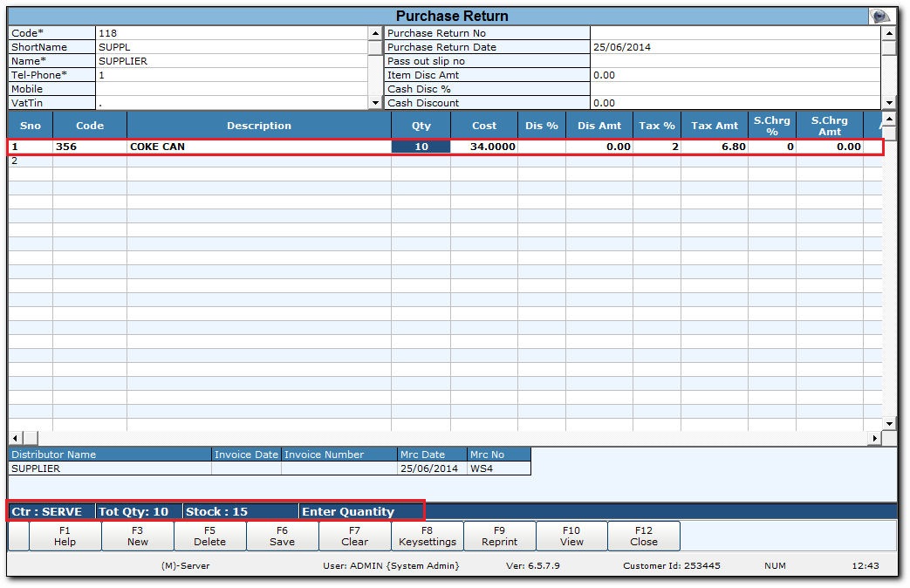The image size is (910, 588).
Task: Click the Code column header in grid
Action: pos(90,126)
